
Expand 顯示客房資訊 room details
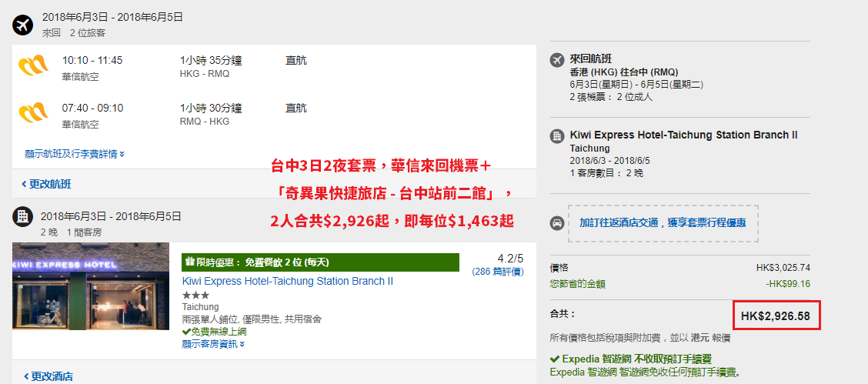point(213,344)
